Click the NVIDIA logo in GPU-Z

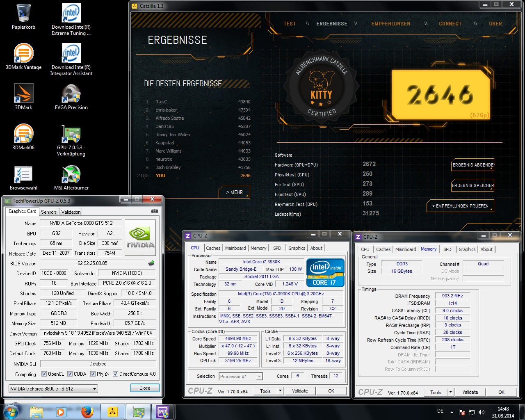point(140,238)
